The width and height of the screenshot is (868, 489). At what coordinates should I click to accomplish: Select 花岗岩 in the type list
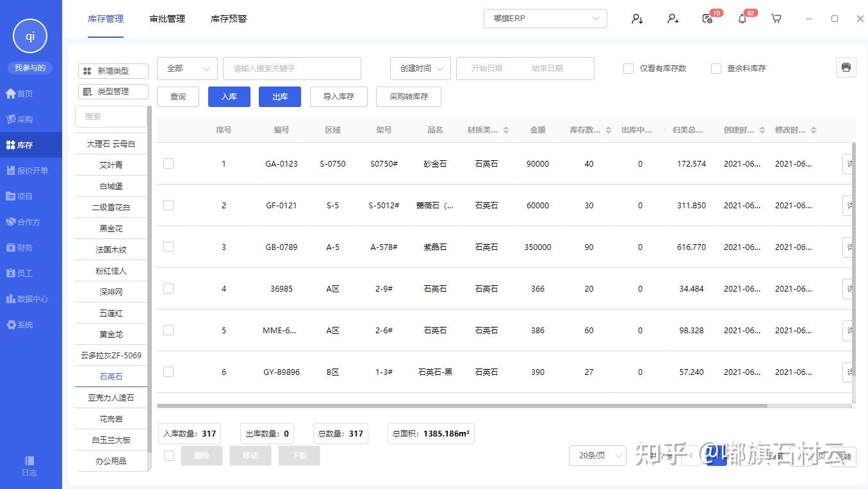click(x=111, y=419)
